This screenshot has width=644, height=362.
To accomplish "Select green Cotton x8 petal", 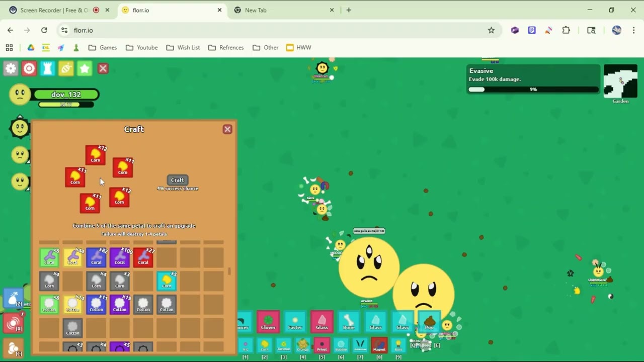I will coord(49,305).
